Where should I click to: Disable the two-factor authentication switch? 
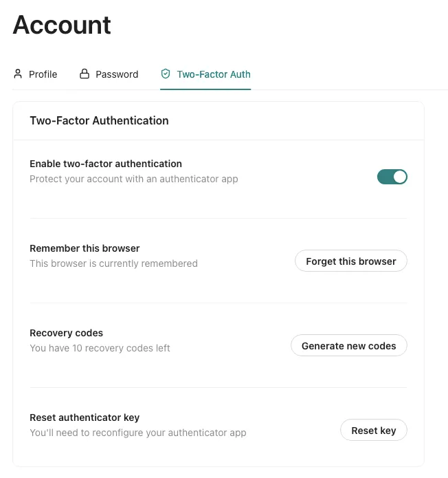392,177
